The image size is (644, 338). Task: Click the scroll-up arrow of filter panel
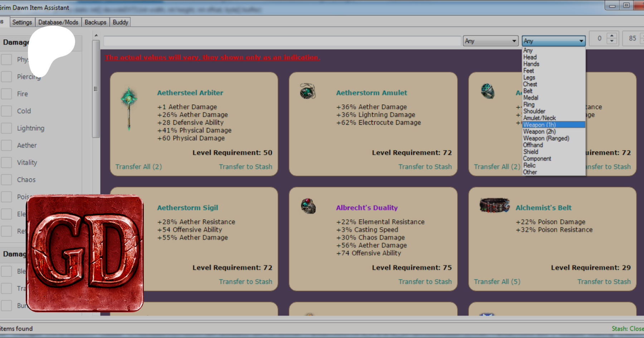(96, 35)
